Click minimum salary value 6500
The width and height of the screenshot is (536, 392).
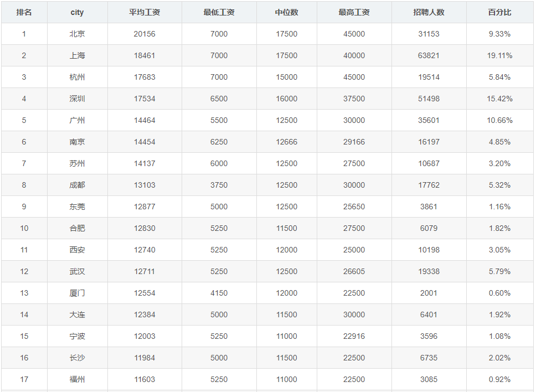(219, 99)
